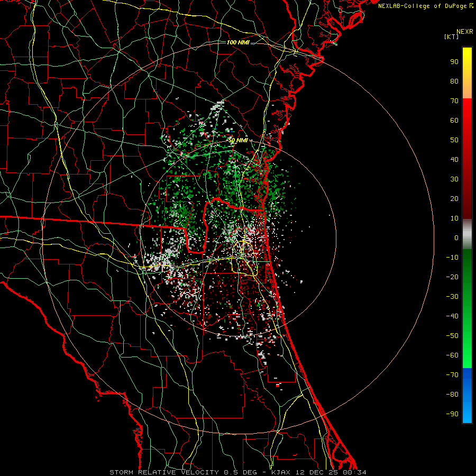This screenshot has height=476, width=476.
Task: Click the 30 value on the velocity scale
Action: tap(454, 179)
